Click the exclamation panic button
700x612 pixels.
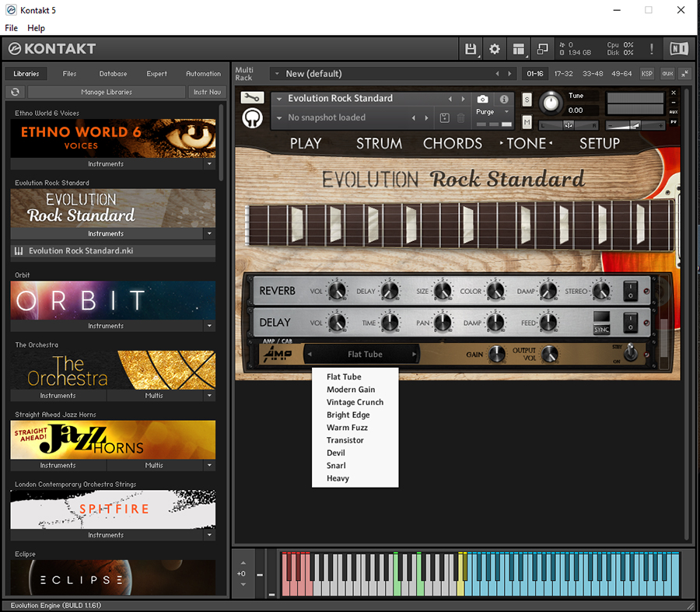(x=652, y=49)
